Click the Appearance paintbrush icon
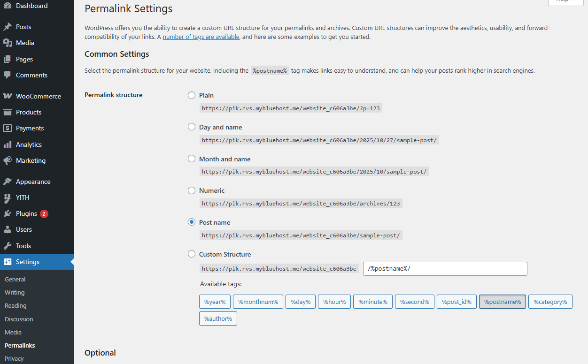This screenshot has width=588, height=364. tap(8, 182)
